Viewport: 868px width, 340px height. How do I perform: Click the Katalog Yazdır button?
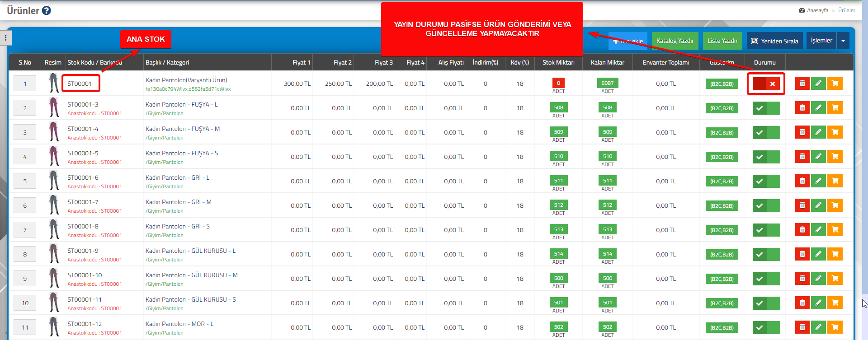pos(675,41)
